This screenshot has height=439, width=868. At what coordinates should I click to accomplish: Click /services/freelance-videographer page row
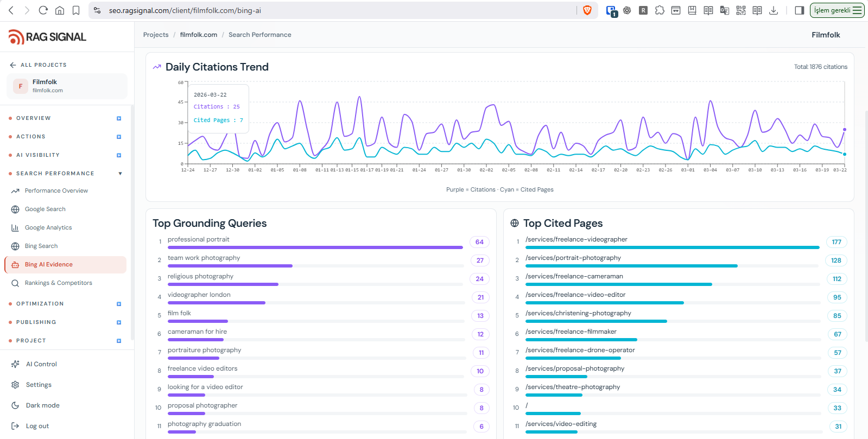[680, 242]
